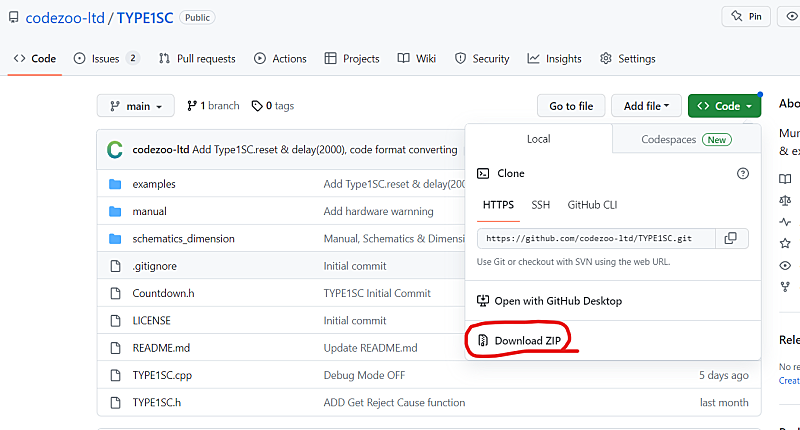The image size is (800, 430).
Task: Toggle the green Code dropdown button
Action: 724,106
